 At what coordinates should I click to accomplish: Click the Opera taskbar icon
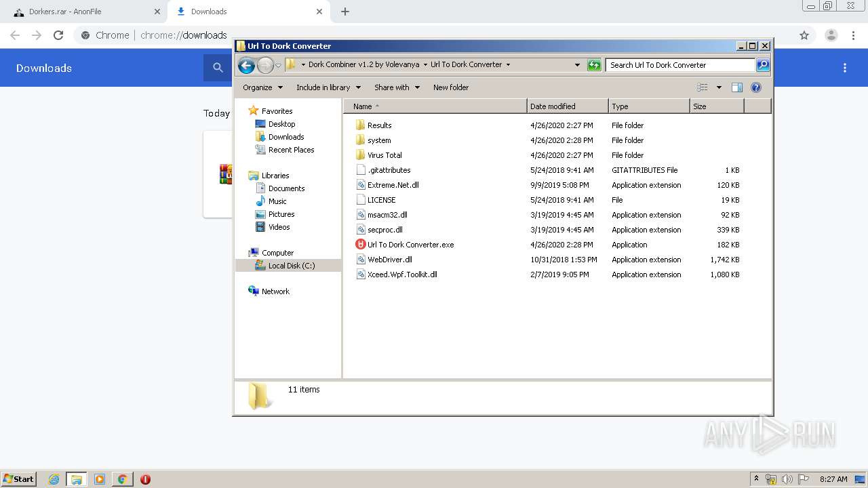tap(145, 479)
